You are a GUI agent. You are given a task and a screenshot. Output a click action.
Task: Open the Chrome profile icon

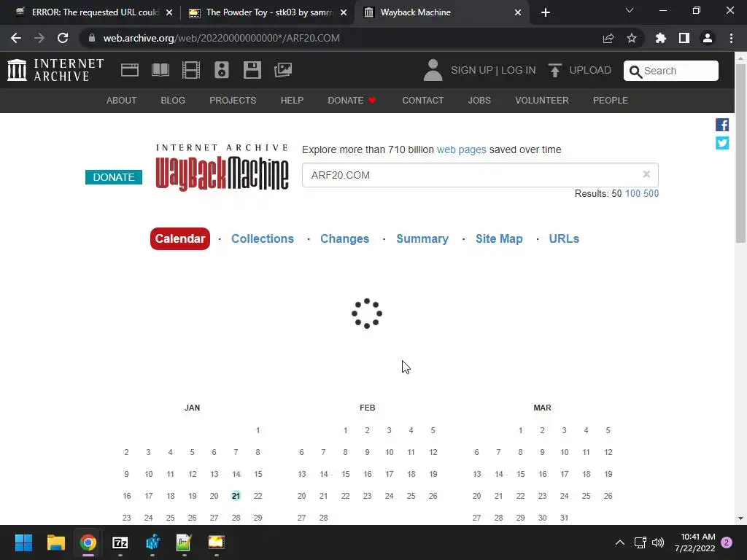click(x=708, y=38)
